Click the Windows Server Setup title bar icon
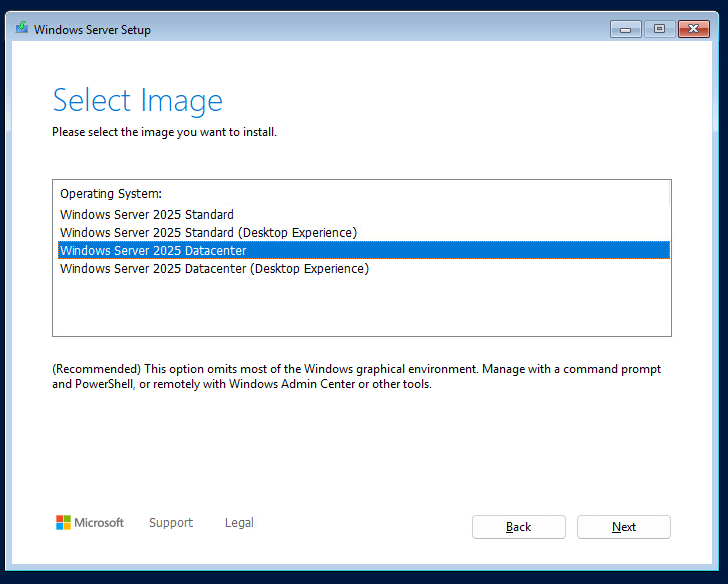 click(22, 28)
